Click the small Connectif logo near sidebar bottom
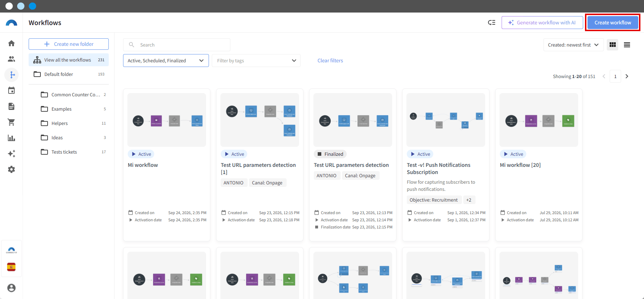This screenshot has width=644, height=299. (11, 250)
